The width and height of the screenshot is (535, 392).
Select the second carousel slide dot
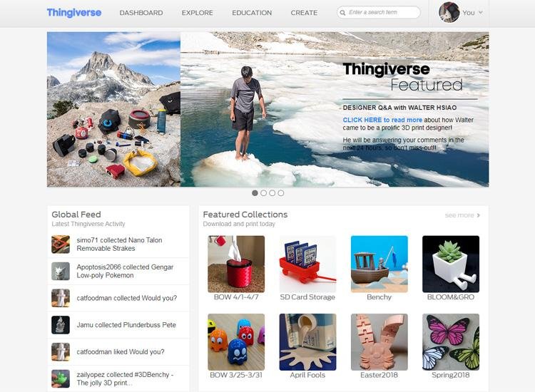click(x=263, y=193)
